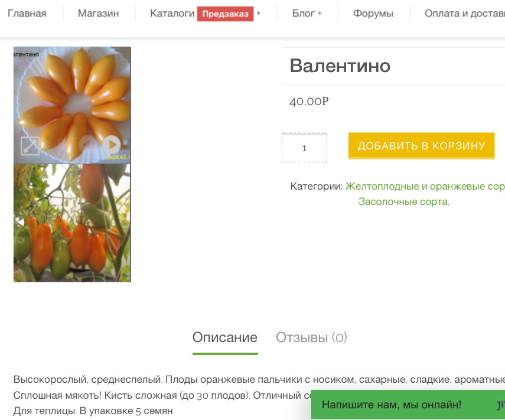505x420 pixels.
Task: Follow the Засолочные сорта category link
Action: point(403,201)
